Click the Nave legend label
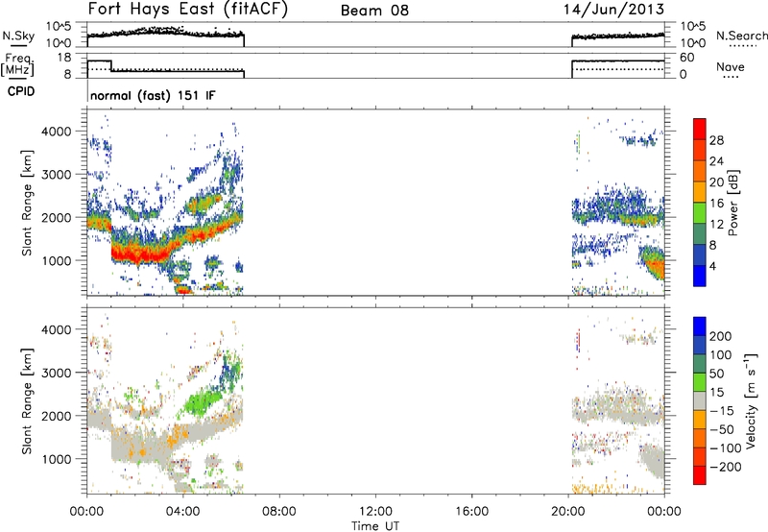This screenshot has width=768, height=532. click(731, 67)
